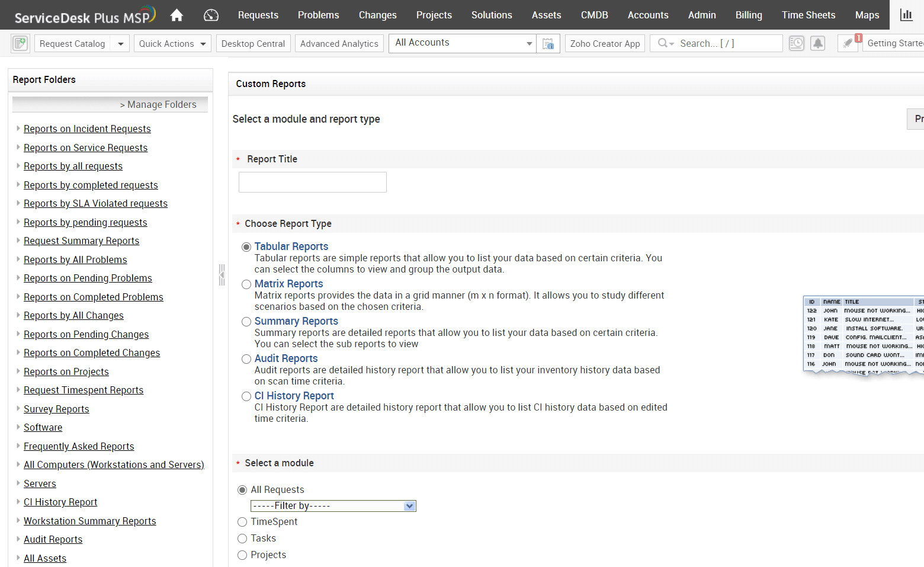Open the Reports bar chart icon
The width and height of the screenshot is (924, 567).
pyautogui.click(x=906, y=15)
